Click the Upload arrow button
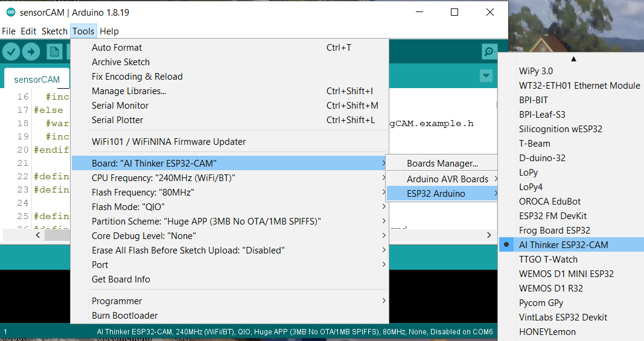 click(31, 52)
